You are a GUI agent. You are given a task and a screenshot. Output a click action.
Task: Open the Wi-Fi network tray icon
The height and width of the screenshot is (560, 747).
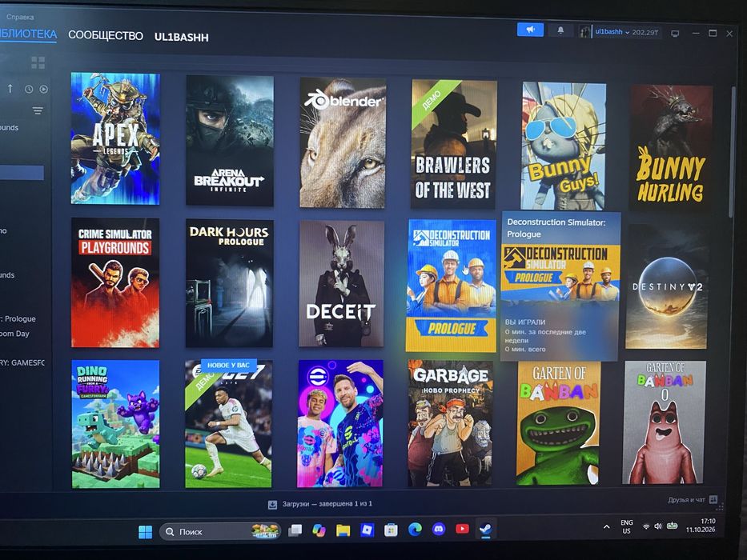point(646,526)
